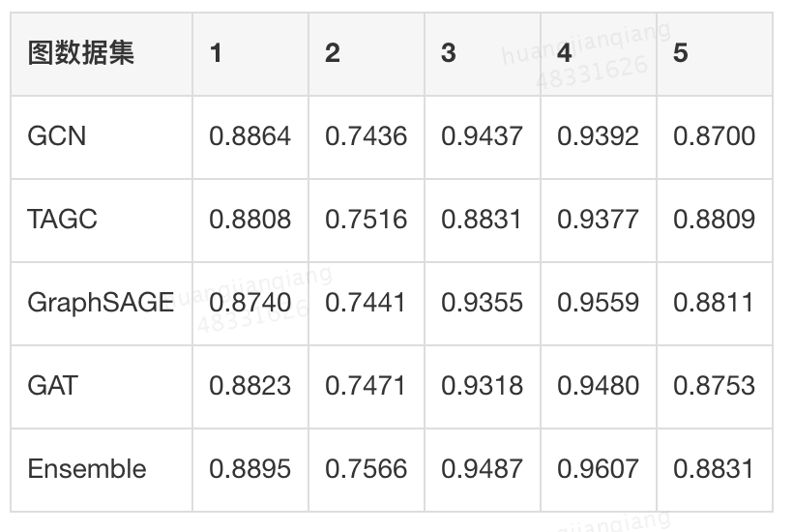Screen dimensions: 793x532
Task: Select the TAGC row label
Action: click(63, 220)
